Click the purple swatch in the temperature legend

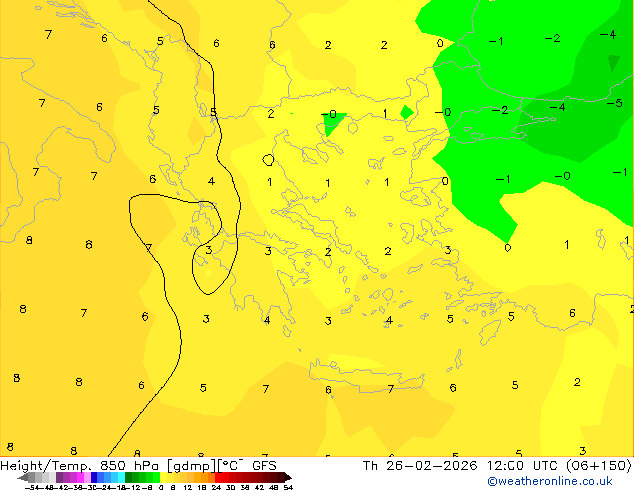[x=59, y=477]
